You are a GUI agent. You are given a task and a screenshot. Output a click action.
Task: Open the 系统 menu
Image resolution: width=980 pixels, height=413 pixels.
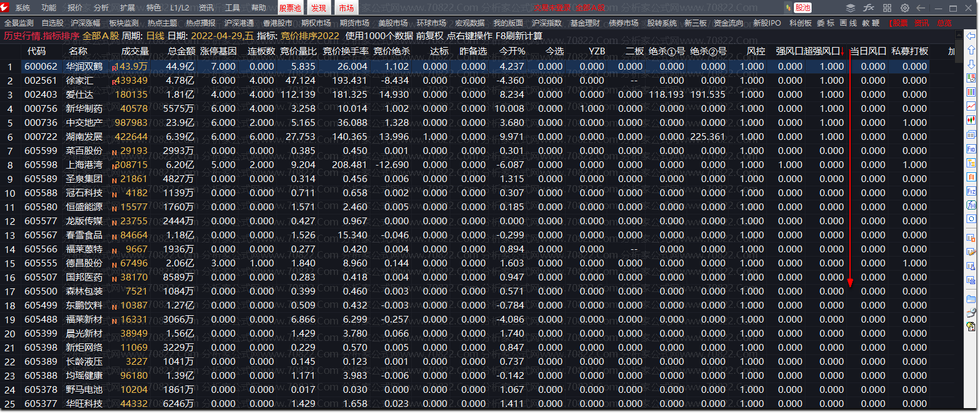click(23, 8)
